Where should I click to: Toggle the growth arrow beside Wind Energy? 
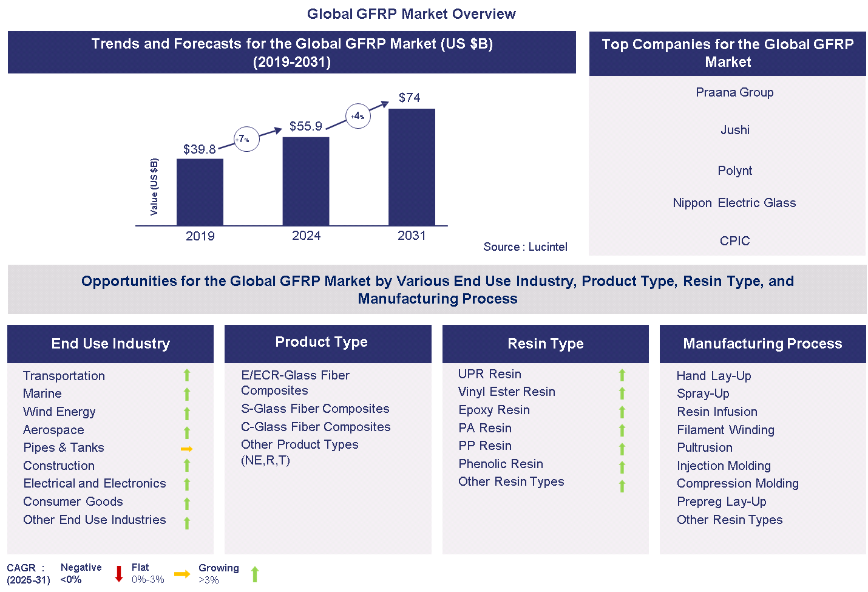[x=186, y=412]
